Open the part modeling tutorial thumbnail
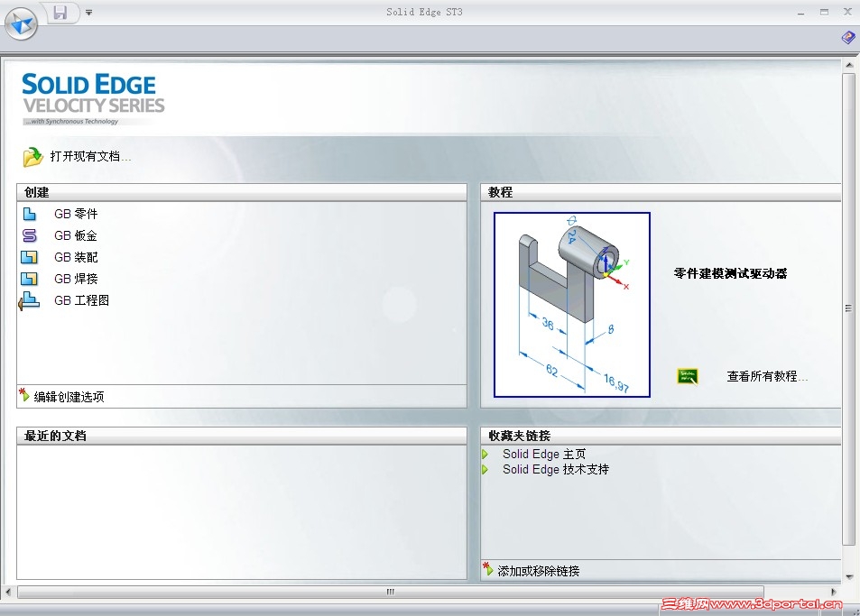 [572, 305]
